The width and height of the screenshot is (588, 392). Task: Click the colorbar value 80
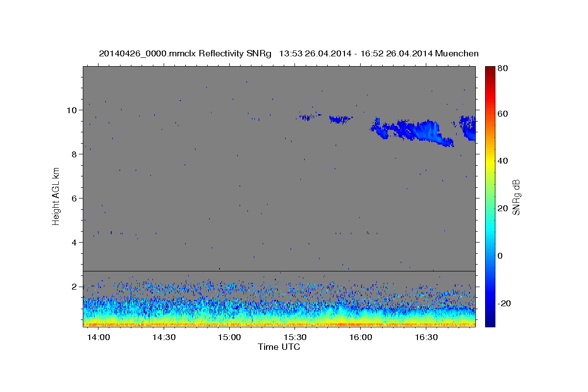(502, 69)
